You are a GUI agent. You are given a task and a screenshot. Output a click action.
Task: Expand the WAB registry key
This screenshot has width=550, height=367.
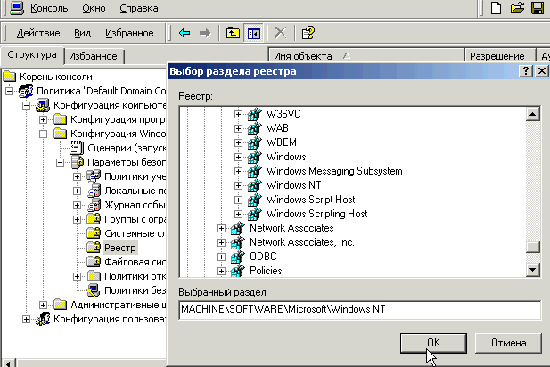[238, 128]
